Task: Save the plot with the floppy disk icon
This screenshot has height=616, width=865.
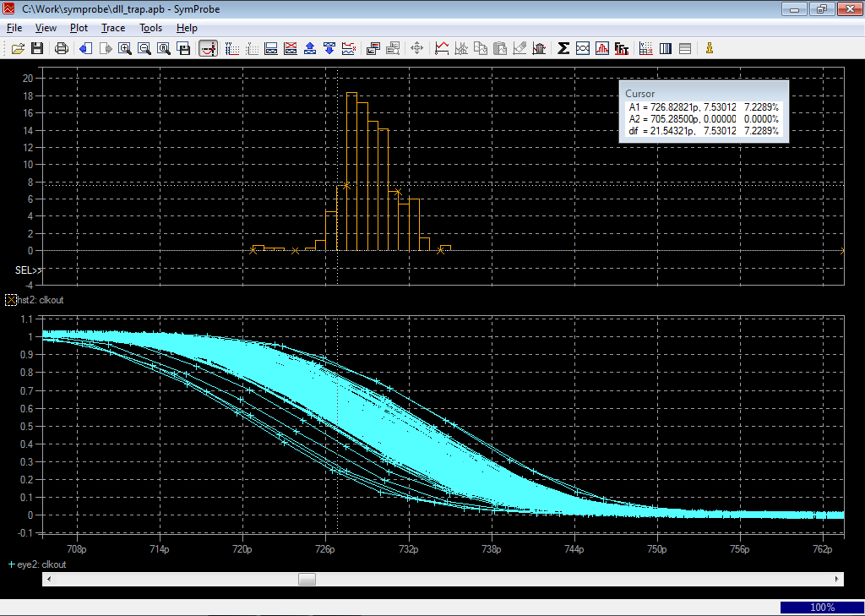Action: 37,48
